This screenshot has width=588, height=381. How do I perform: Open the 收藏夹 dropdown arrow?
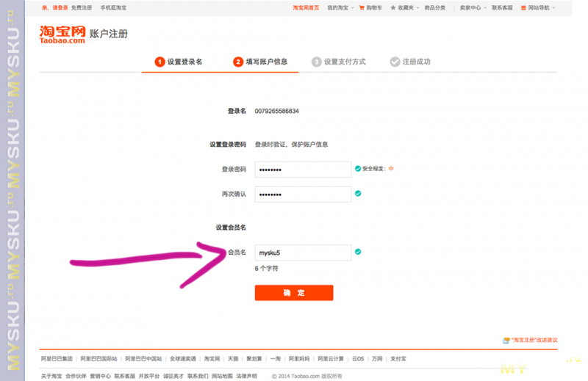click(x=417, y=8)
